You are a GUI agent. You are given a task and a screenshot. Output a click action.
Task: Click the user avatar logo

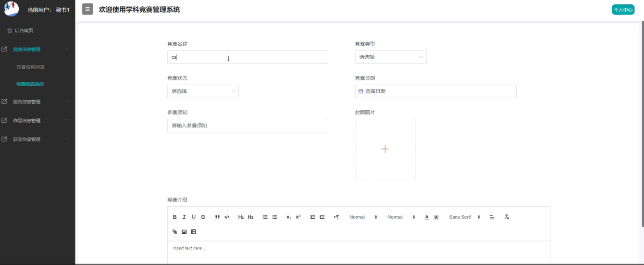pos(11,9)
